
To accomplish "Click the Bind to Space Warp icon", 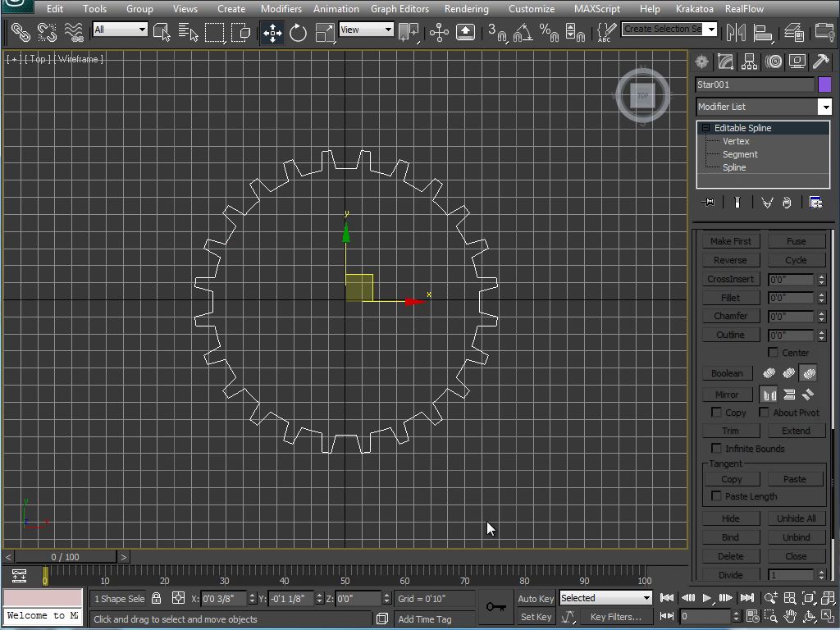I will pos(74,32).
